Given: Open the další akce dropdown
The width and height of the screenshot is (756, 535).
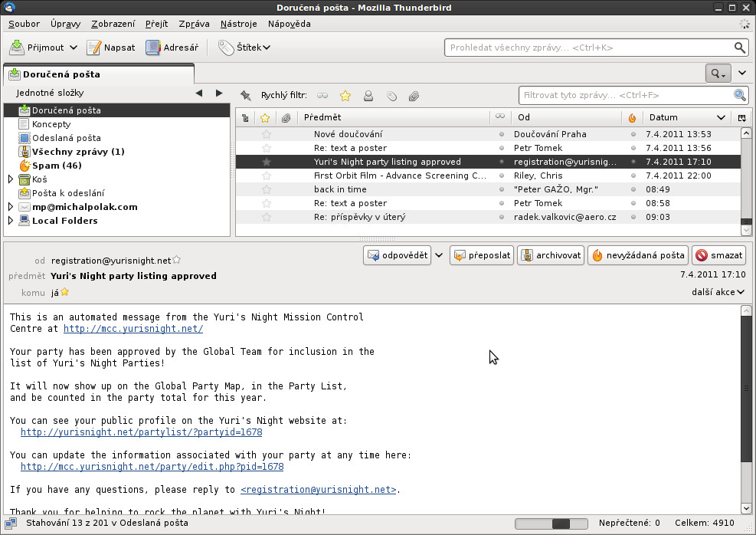Looking at the screenshot, I should [718, 292].
